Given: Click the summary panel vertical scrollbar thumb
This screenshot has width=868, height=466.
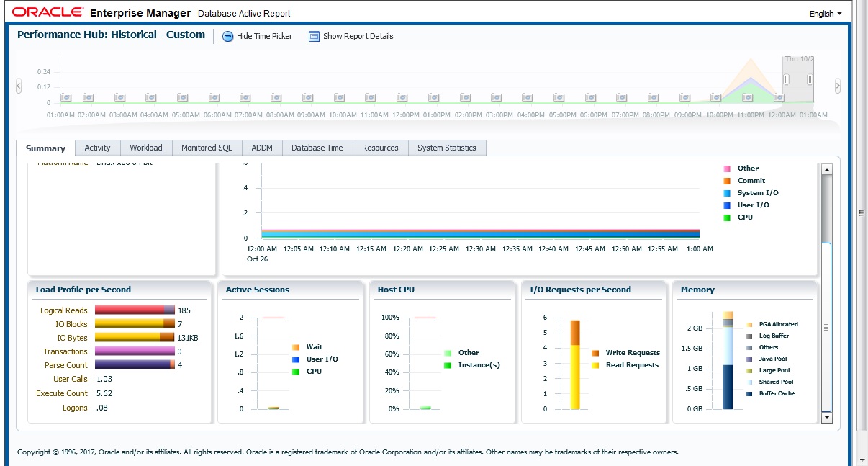Looking at the screenshot, I should pos(826,327).
